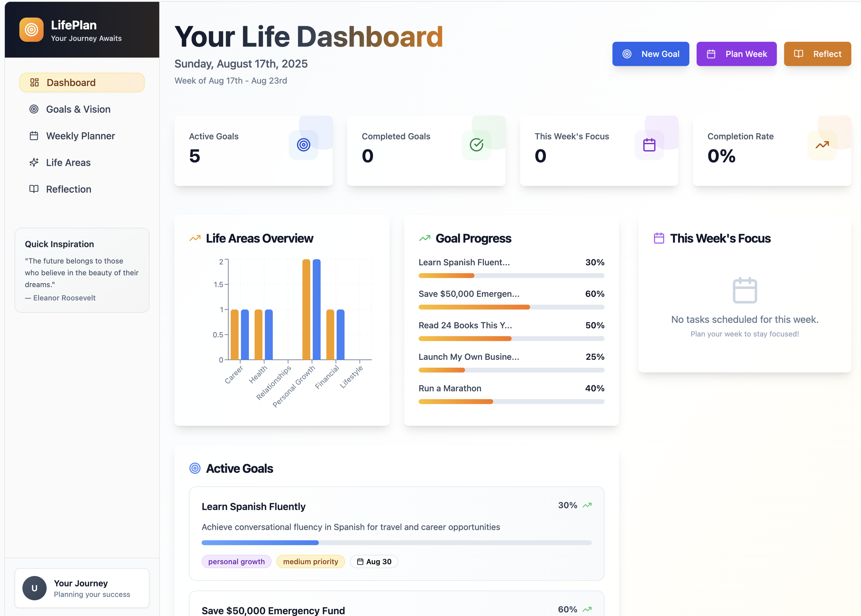Click the This Week's Focus card calendar icon
861x616 pixels.
pyautogui.click(x=649, y=145)
